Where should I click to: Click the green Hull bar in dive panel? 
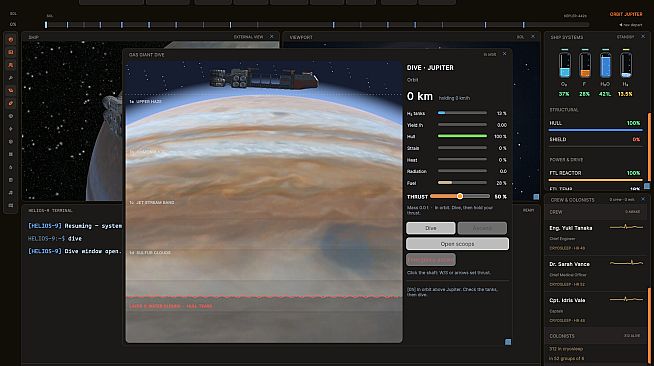click(x=462, y=136)
